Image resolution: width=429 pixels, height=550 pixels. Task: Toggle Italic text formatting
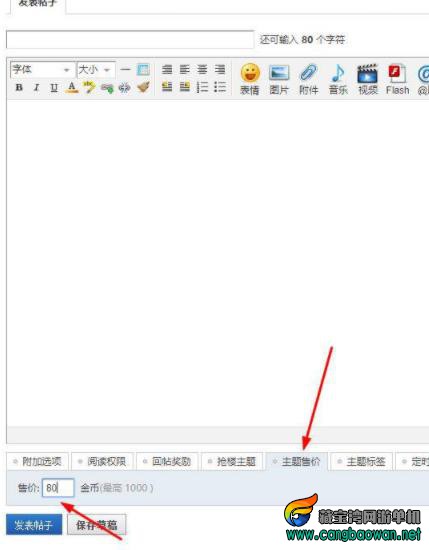pos(36,87)
